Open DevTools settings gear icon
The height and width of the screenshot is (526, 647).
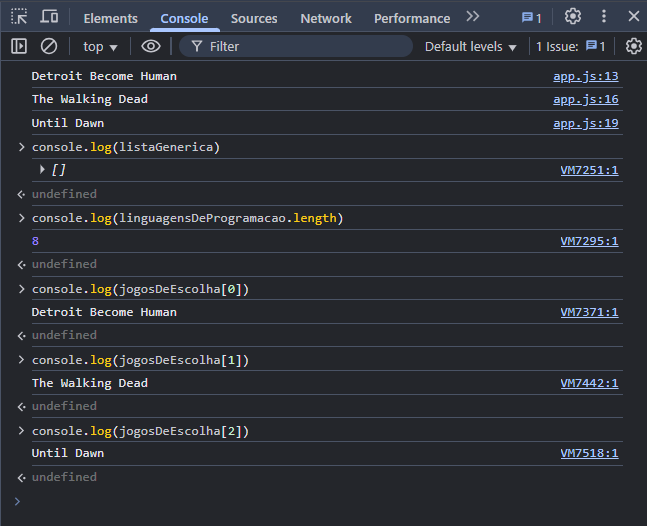click(x=573, y=17)
